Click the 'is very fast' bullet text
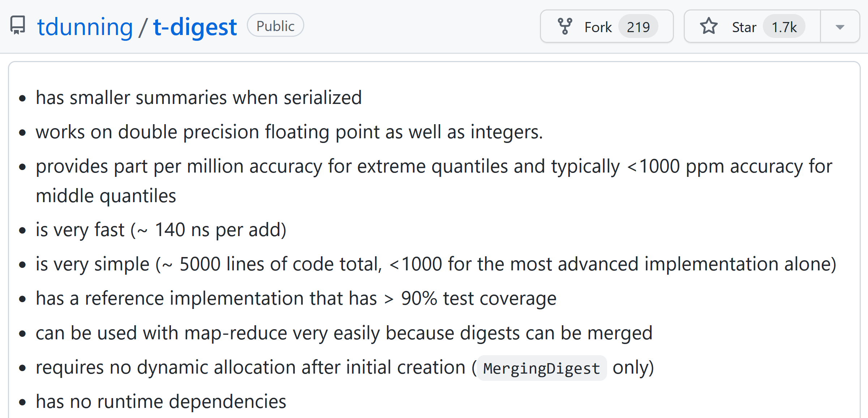The height and width of the screenshot is (418, 868). 161,230
